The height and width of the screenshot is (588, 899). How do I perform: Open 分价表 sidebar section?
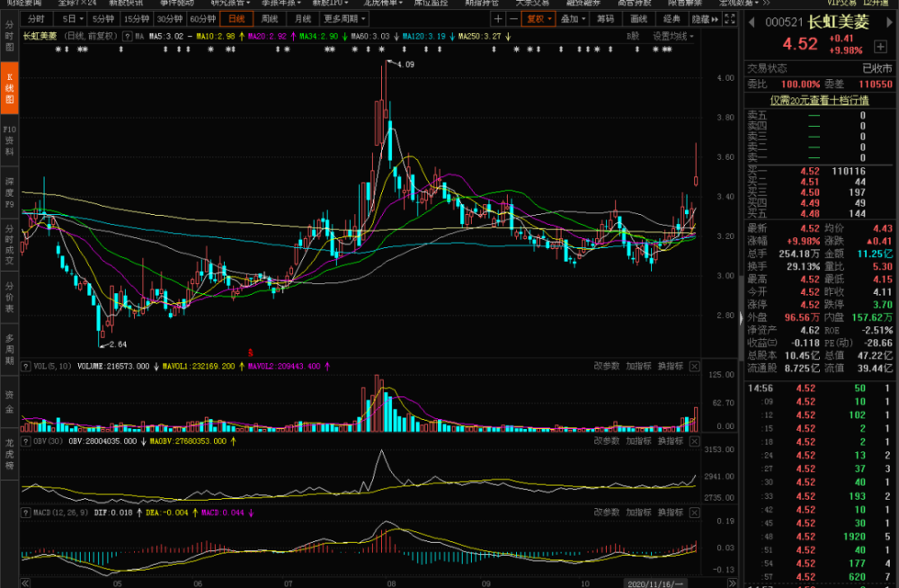[x=9, y=298]
